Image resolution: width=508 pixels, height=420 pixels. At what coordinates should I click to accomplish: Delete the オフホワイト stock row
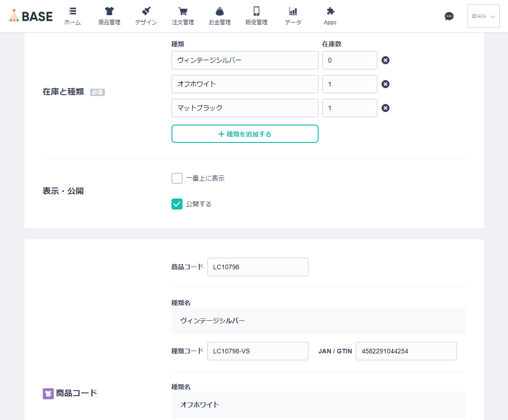pyautogui.click(x=385, y=84)
